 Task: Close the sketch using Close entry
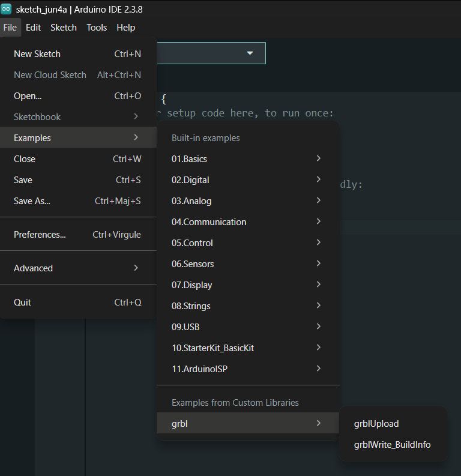coord(78,159)
